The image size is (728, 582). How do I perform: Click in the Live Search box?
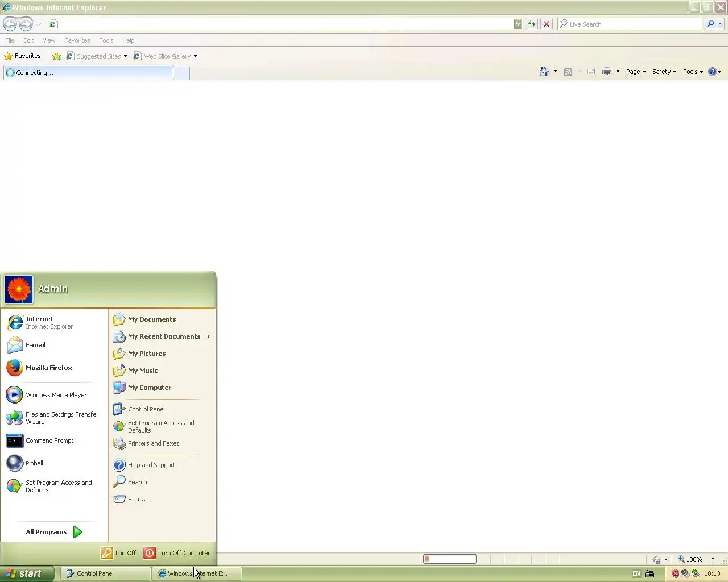(630, 24)
